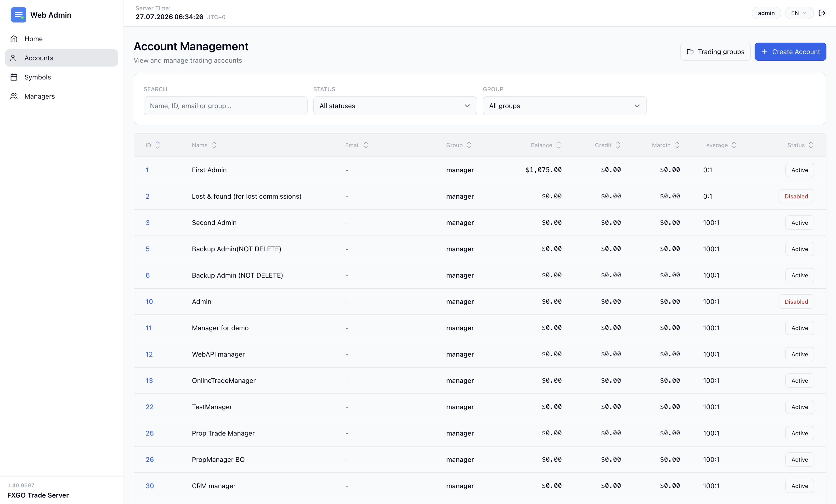836x504 pixels.
Task: Click Disabled badge for Admin row
Action: tap(796, 302)
